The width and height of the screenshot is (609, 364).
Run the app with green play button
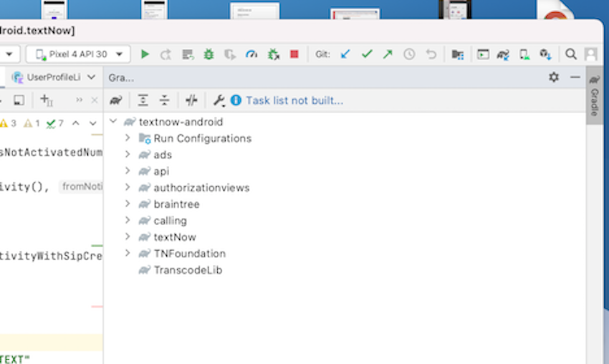tap(145, 54)
